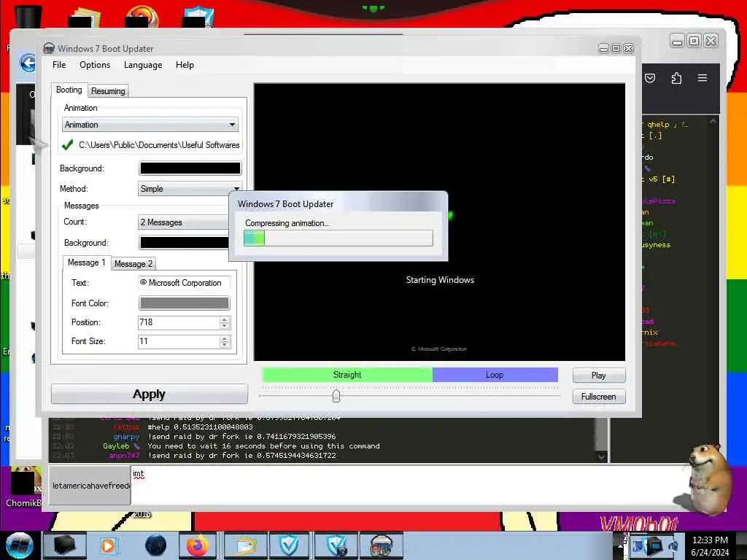Click the Starting Windows preview text

pyautogui.click(x=440, y=280)
